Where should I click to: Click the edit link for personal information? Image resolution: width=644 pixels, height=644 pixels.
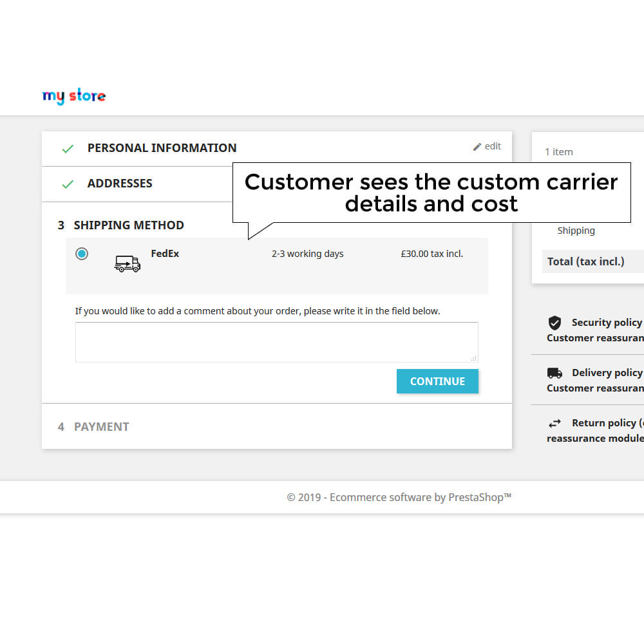point(493,146)
